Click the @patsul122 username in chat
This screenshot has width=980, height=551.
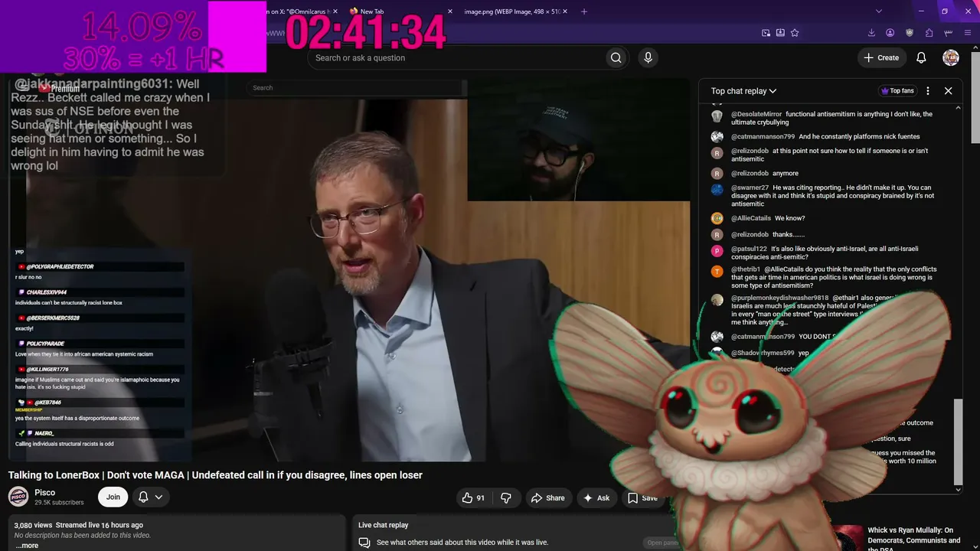point(749,249)
